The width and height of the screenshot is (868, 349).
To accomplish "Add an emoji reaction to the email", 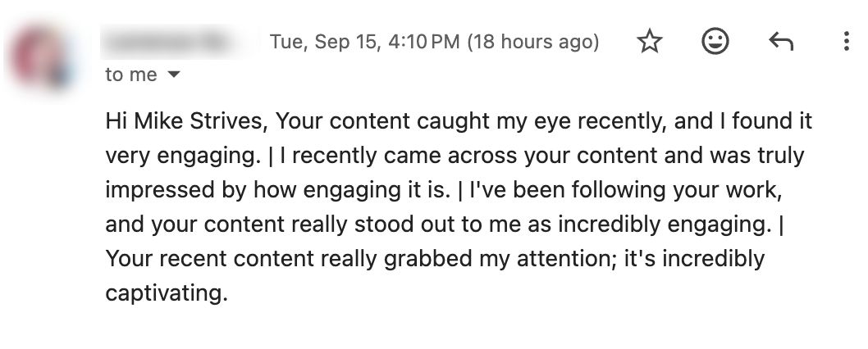I will 715,42.
